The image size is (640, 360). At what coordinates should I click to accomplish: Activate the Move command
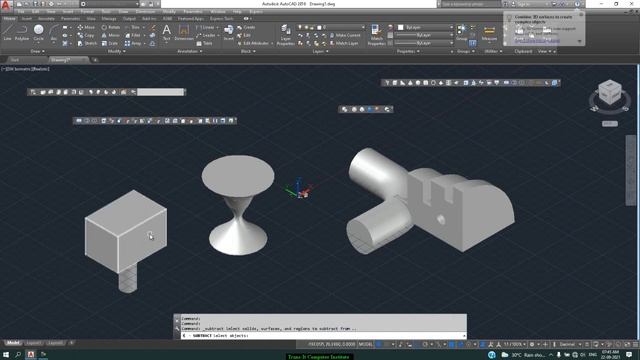point(86,27)
